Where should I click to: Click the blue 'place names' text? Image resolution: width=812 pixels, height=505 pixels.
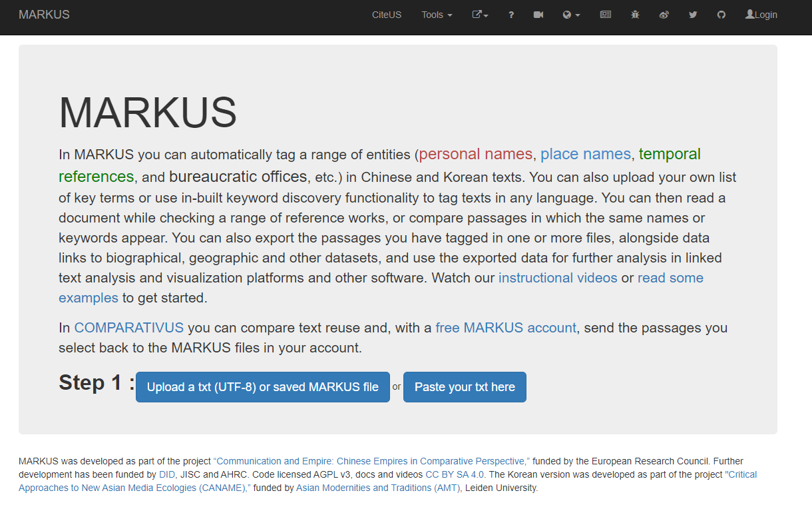[x=586, y=154]
